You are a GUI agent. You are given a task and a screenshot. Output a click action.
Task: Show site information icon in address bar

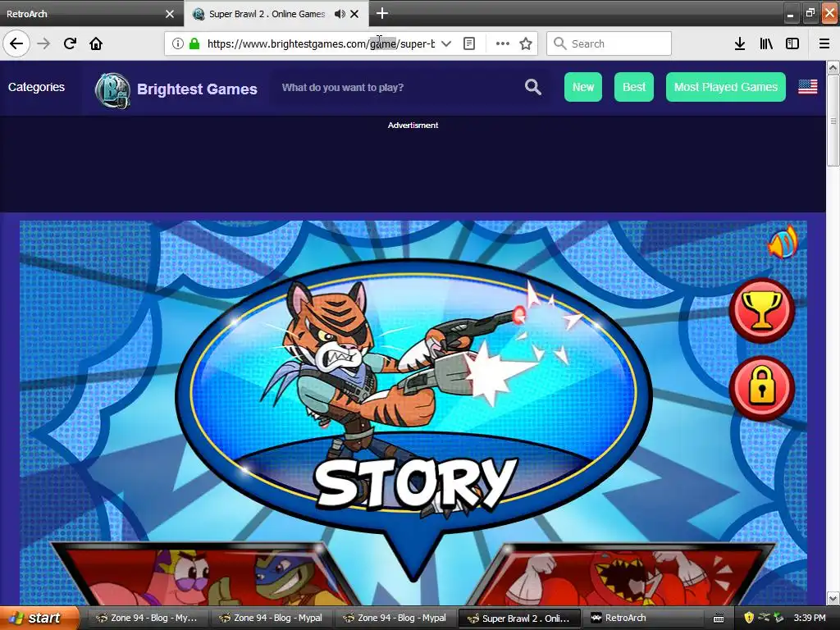(177, 43)
